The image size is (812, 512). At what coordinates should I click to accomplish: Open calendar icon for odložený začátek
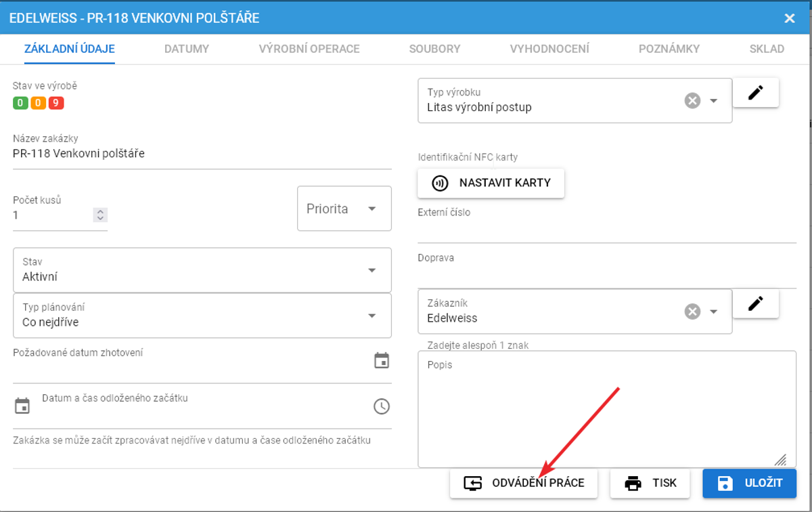tap(22, 406)
